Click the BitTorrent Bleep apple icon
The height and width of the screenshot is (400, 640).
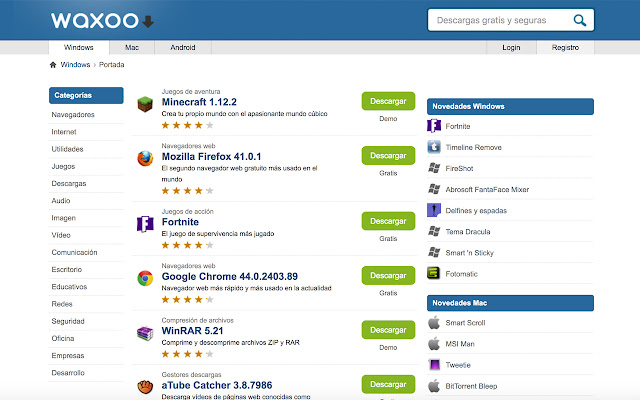[x=434, y=386]
